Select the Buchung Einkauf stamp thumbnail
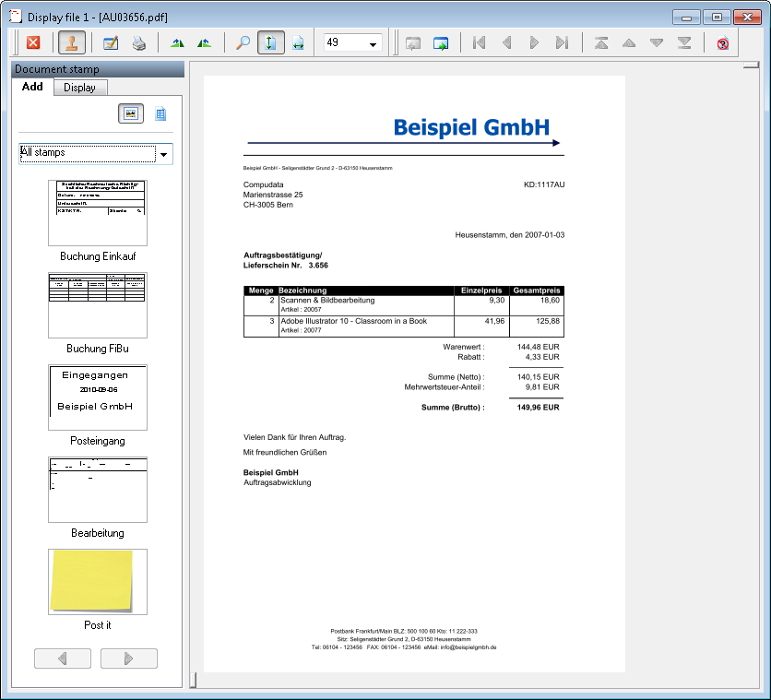 pos(98,213)
